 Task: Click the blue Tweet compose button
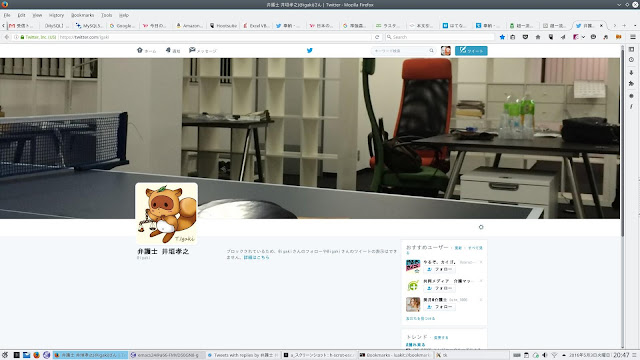[471, 51]
